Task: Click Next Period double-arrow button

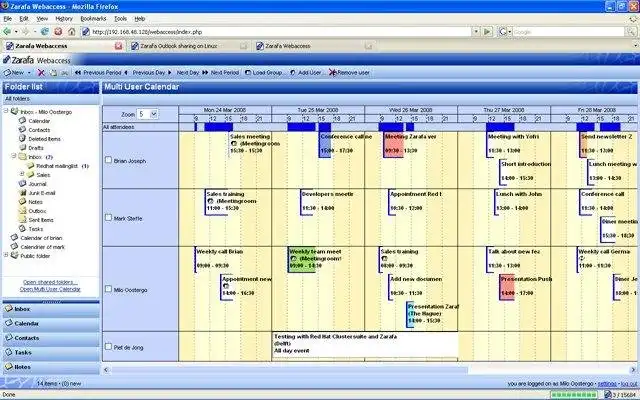Action: 221,73
